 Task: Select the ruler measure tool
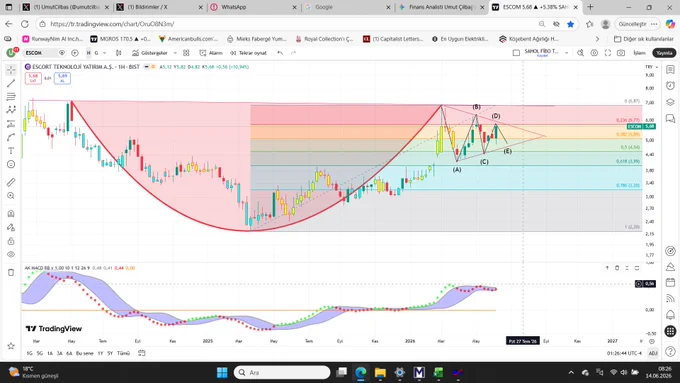[11, 182]
